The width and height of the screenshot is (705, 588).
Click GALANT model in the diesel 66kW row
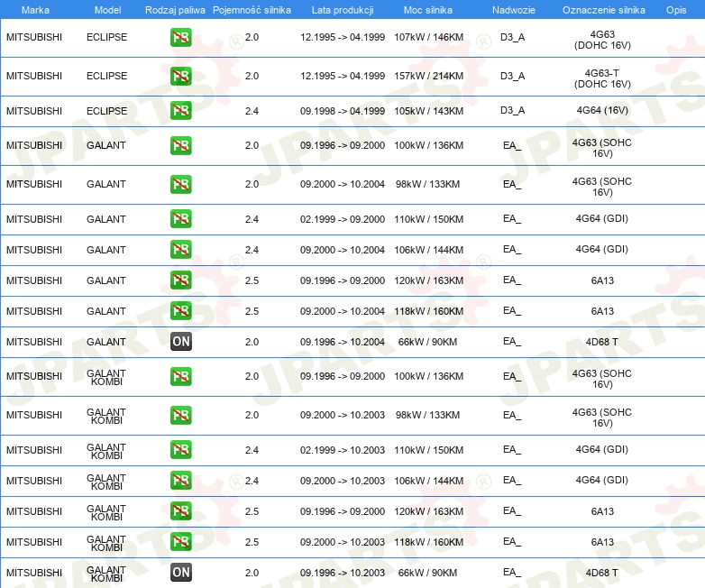106,342
